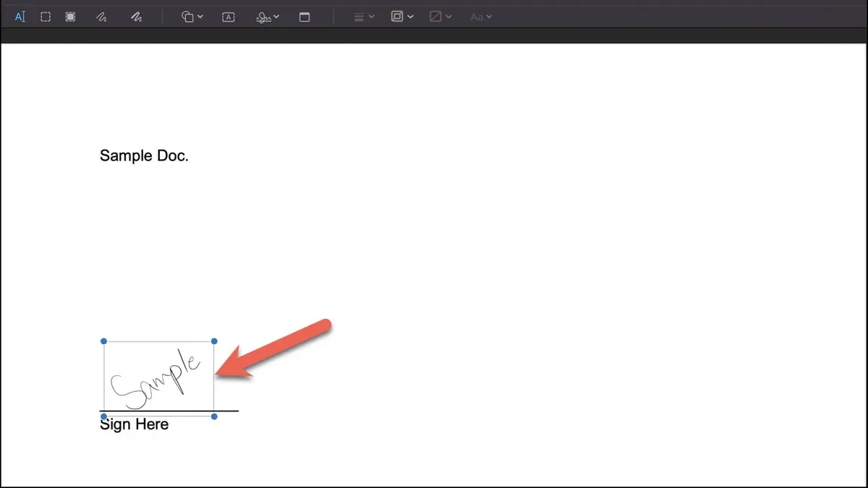Select the Text Selection tool
This screenshot has width=868, height=488.
[20, 17]
